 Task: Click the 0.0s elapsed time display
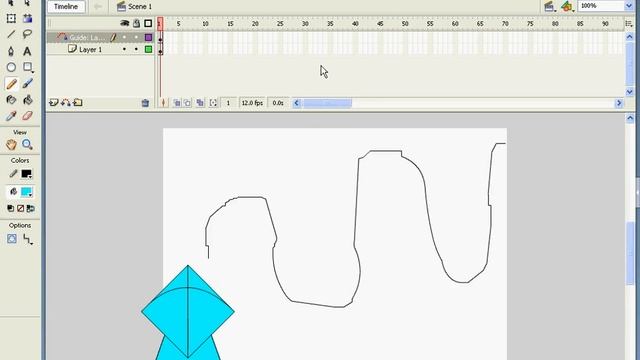278,103
